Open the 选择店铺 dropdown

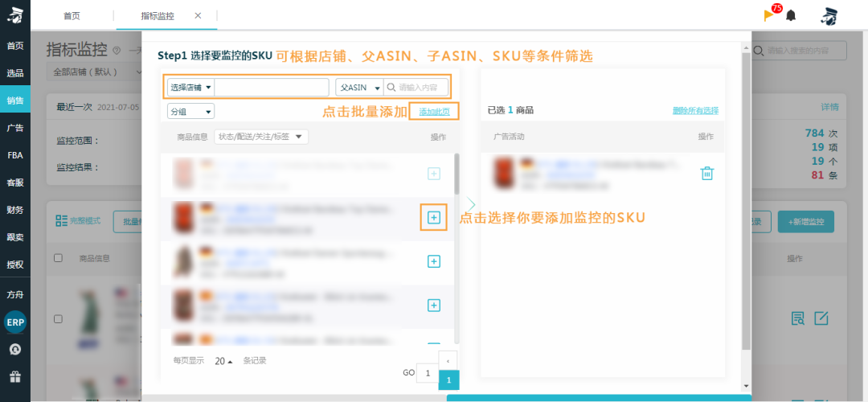[191, 87]
